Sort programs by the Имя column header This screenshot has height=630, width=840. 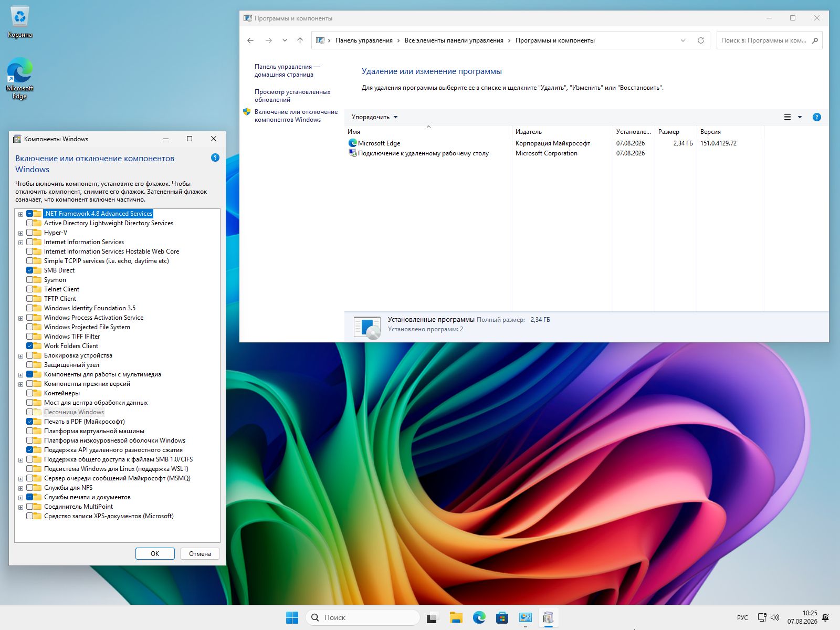pos(428,132)
